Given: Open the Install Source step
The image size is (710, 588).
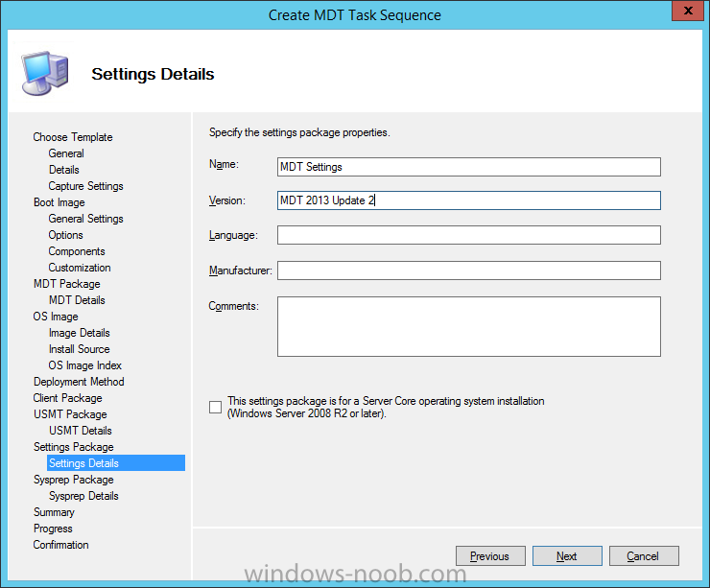Looking at the screenshot, I should (x=80, y=349).
